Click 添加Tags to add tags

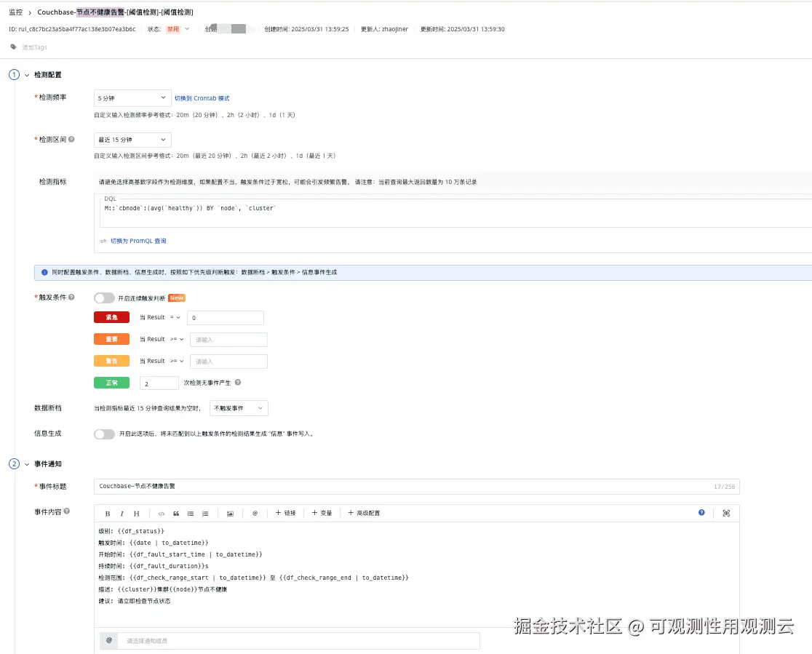[34, 47]
